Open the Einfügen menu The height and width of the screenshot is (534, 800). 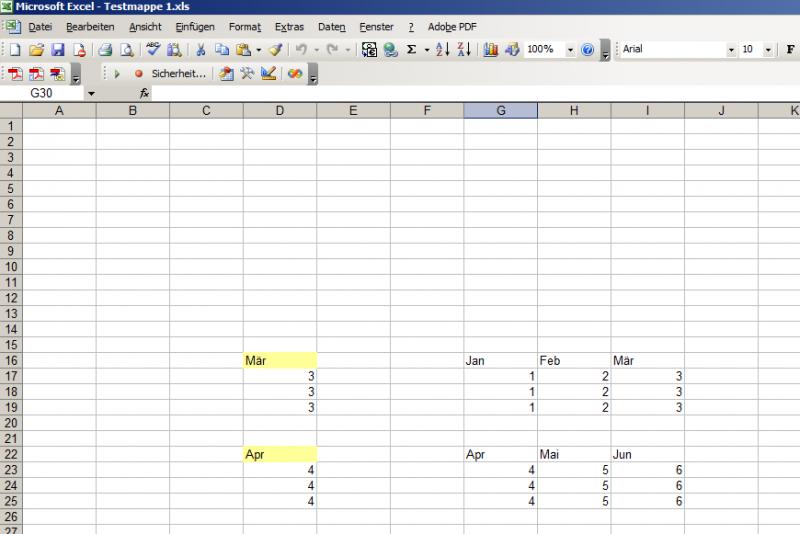pos(195,27)
